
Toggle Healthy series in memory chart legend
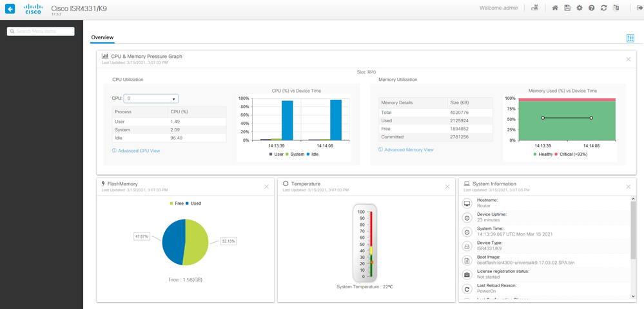tap(543, 154)
